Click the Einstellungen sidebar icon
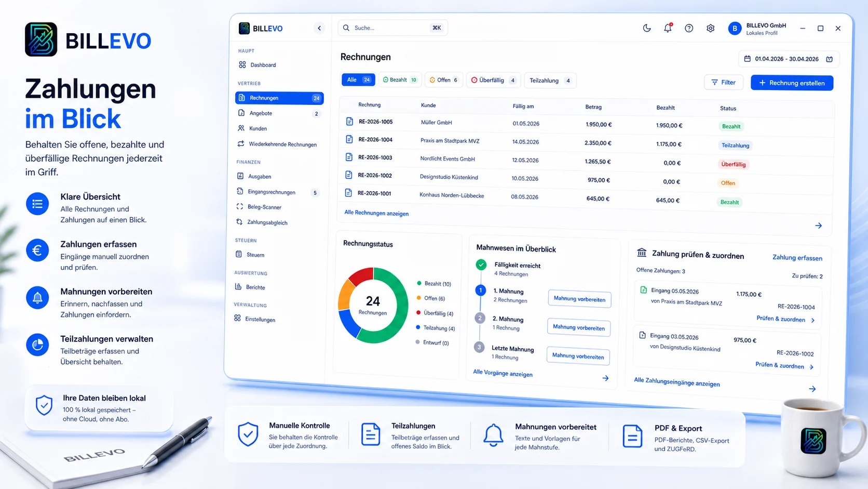 [x=237, y=318]
